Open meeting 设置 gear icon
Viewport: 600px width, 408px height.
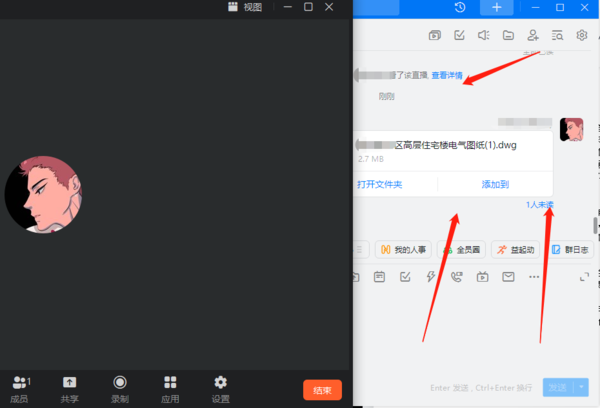[x=221, y=388]
